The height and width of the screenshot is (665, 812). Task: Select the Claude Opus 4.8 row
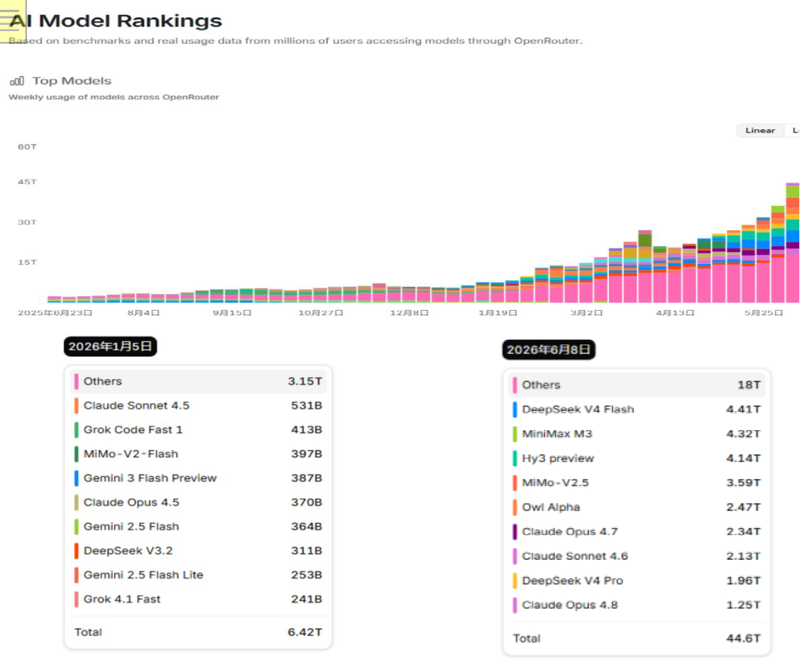[637, 605]
